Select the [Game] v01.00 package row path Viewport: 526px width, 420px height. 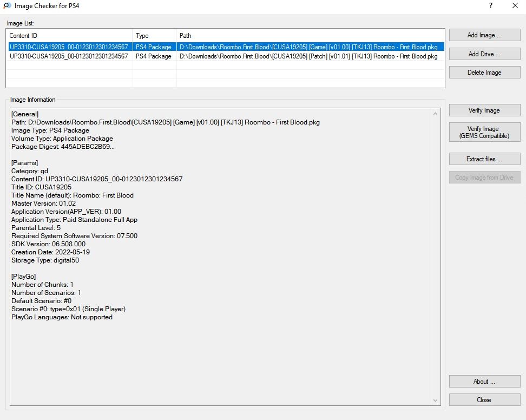[308, 47]
